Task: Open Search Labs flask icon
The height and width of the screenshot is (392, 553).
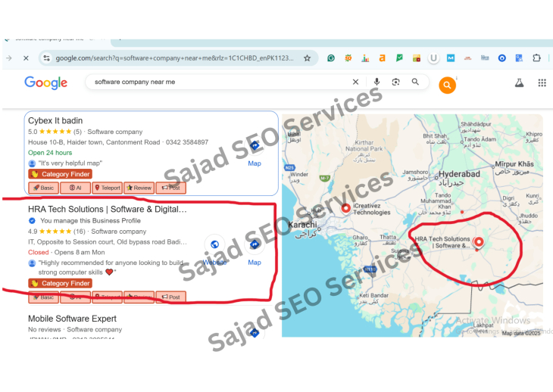Action: click(x=519, y=82)
